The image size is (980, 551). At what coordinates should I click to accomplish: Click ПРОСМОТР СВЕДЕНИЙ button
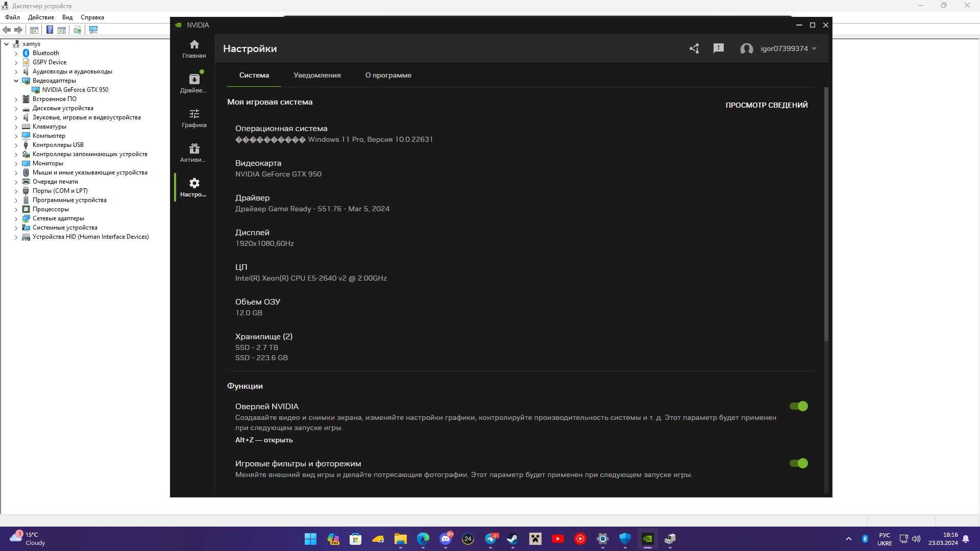[x=766, y=105]
